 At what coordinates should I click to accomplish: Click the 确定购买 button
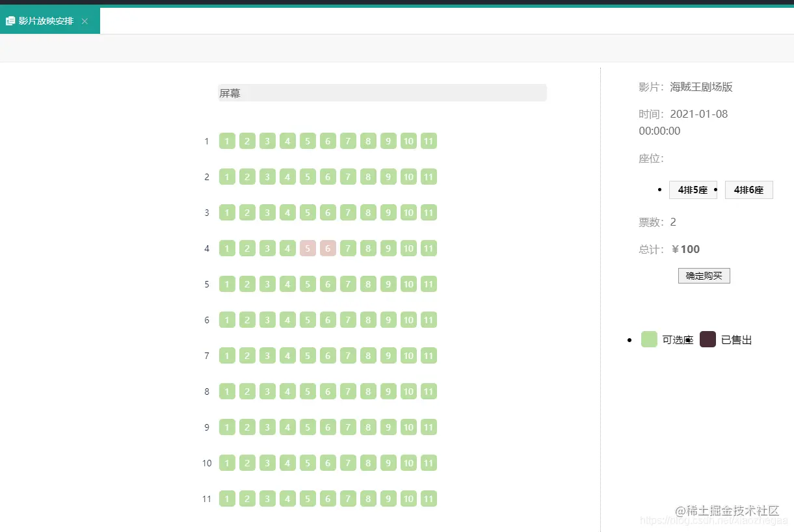704,276
